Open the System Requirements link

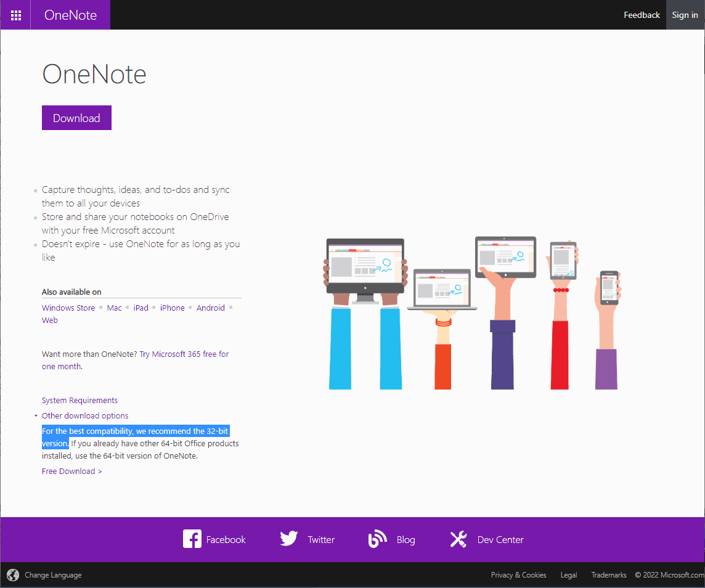[x=79, y=401]
